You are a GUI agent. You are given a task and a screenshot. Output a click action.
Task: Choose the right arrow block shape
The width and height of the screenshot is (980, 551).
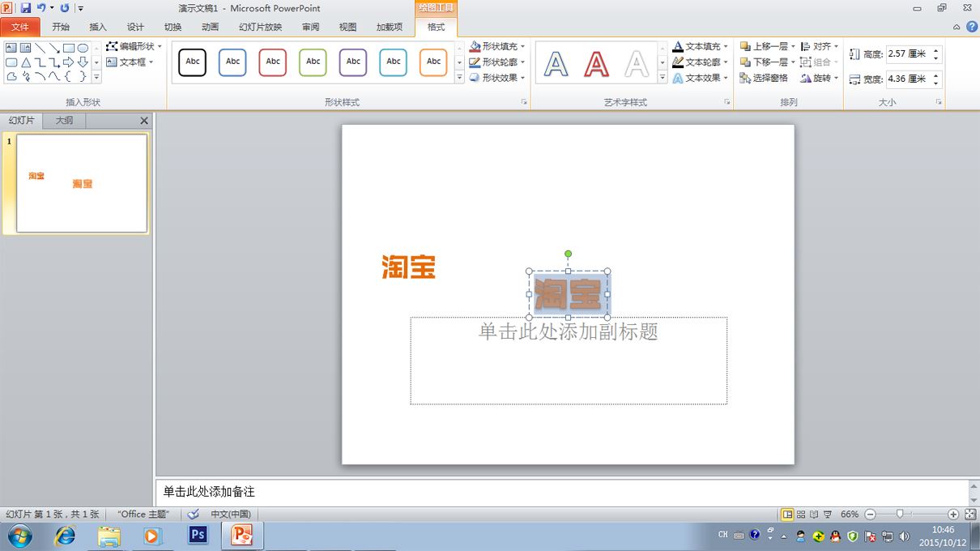tap(69, 62)
